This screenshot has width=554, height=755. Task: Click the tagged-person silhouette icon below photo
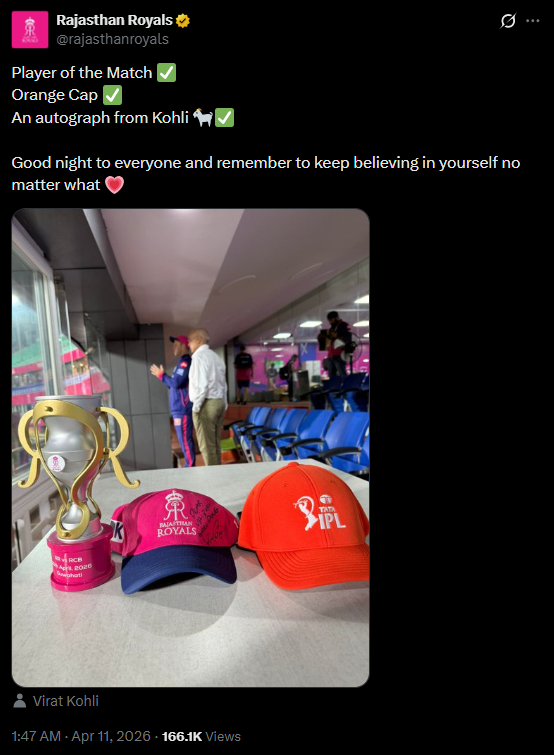click(20, 701)
